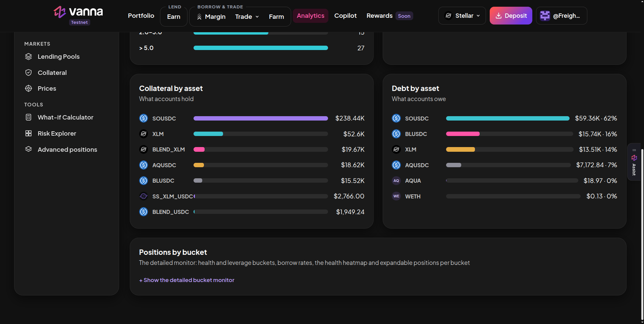Go to the Earn tab
Screen dimensions: 644x324
(x=174, y=17)
